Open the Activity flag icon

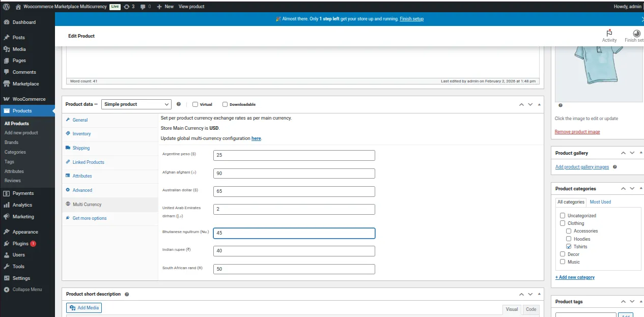tap(609, 33)
